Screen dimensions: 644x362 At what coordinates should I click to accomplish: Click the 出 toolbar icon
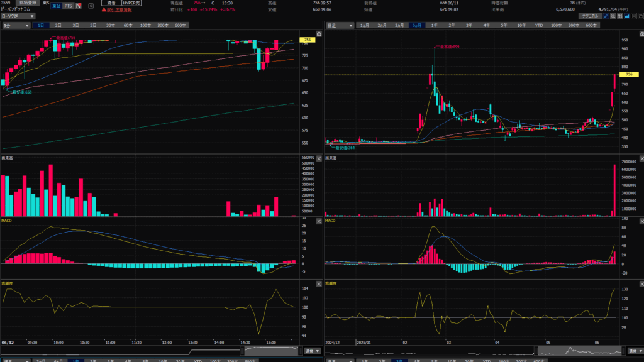click(x=619, y=16)
